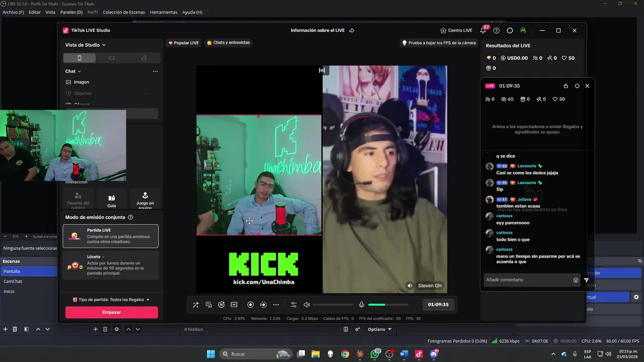Open the Editar menu in OBS

tap(35, 12)
